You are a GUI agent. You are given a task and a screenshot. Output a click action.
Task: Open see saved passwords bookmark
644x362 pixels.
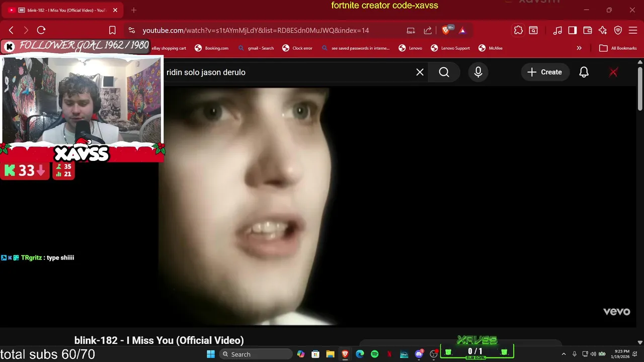click(x=355, y=48)
